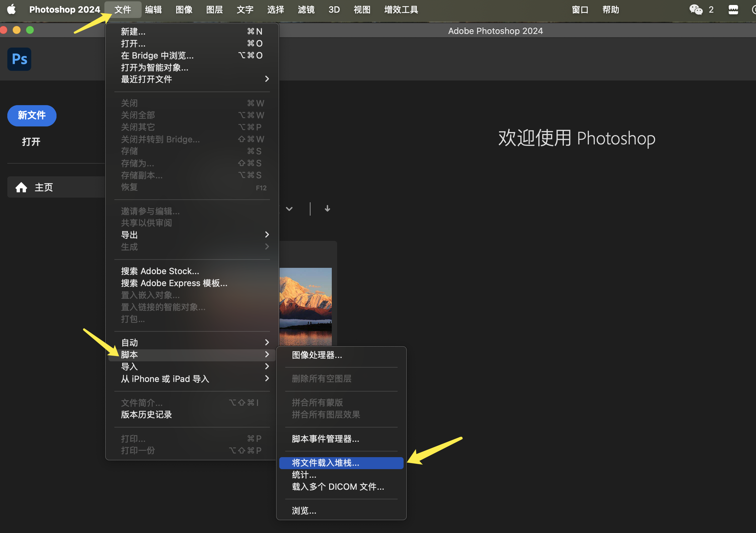Choose 脚本事件管理器... in the scripts submenu
Viewport: 756px width, 533px height.
click(341, 439)
